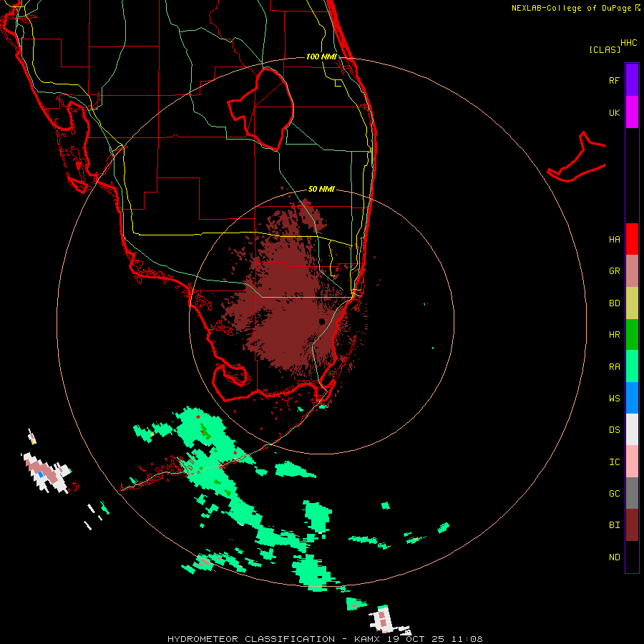644x644 pixels.
Task: Click the IC light pink legend swatch
Action: 632,462
